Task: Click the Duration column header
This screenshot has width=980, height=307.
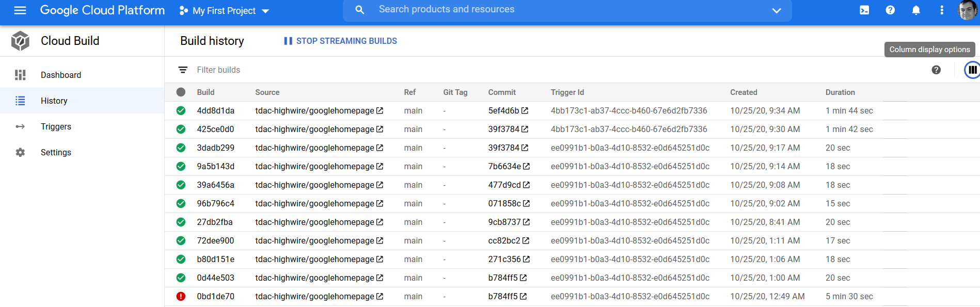Action: tap(840, 92)
